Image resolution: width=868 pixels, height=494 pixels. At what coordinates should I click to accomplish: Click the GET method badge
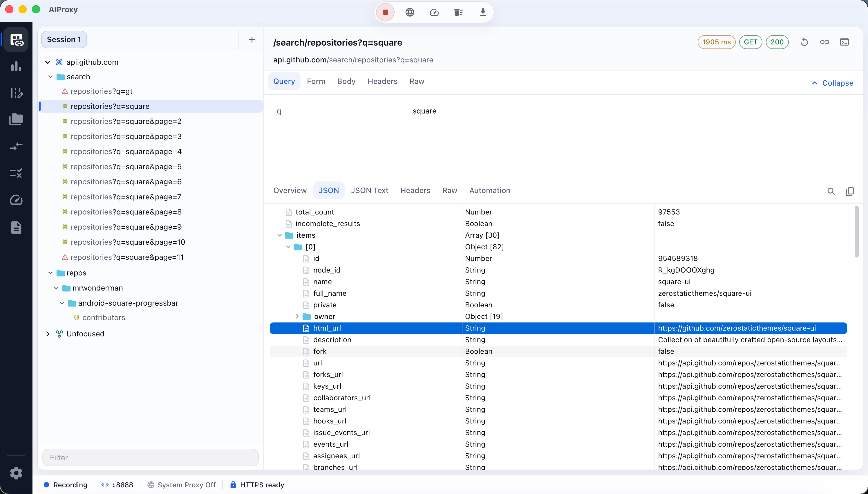click(x=750, y=42)
